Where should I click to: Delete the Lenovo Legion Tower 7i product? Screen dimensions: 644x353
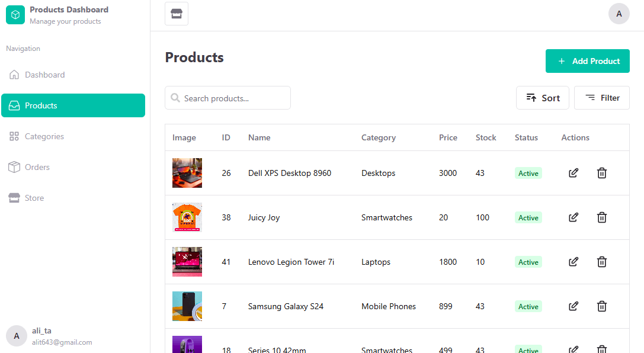tap(602, 261)
